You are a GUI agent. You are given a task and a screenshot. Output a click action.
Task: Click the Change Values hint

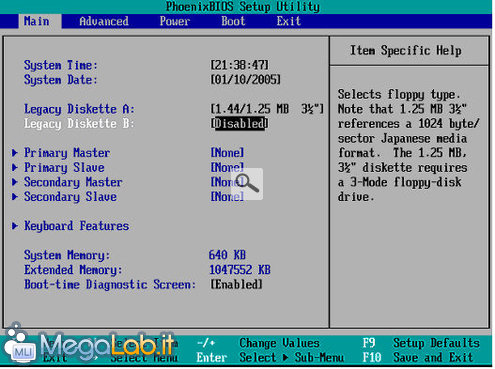pos(279,343)
